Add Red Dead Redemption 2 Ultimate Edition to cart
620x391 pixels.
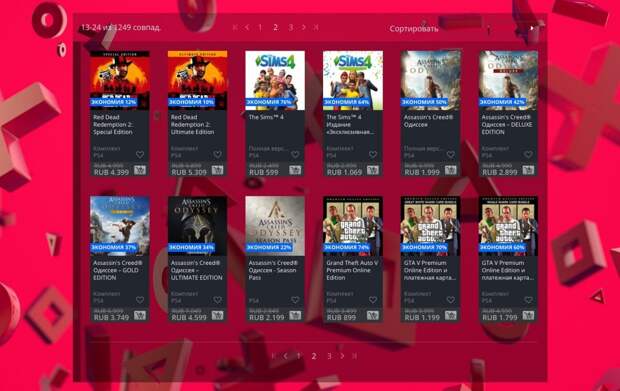click(217, 170)
